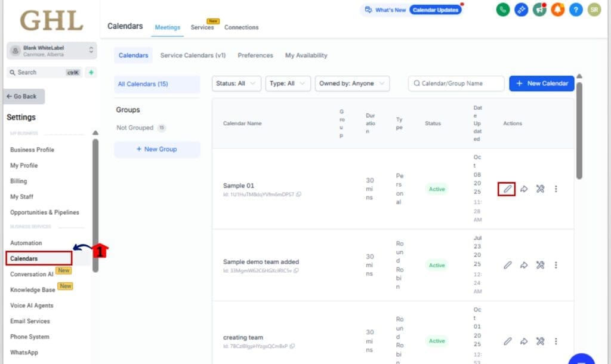The width and height of the screenshot is (611, 364).
Task: Click the green phone icon in the header
Action: [504, 10]
